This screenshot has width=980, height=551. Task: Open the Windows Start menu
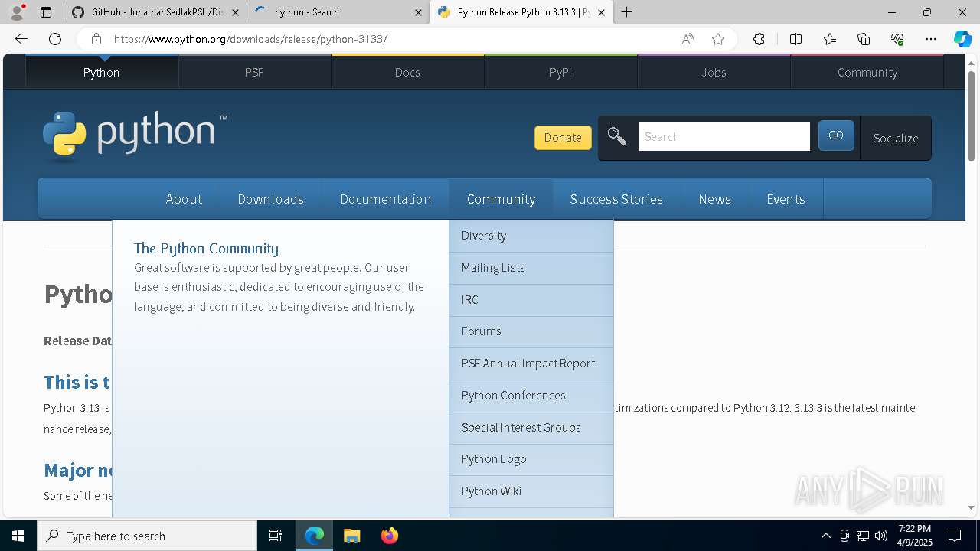tap(18, 536)
